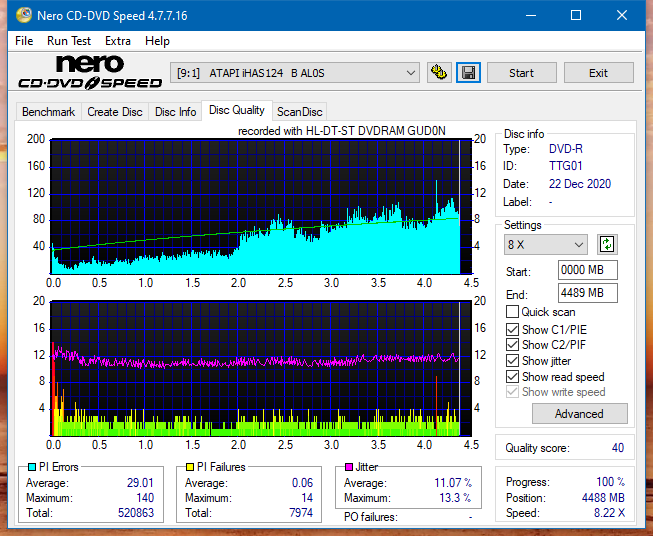Close the Nero CD-DVD Speed window
The height and width of the screenshot is (536, 653).
pyautogui.click(x=622, y=15)
